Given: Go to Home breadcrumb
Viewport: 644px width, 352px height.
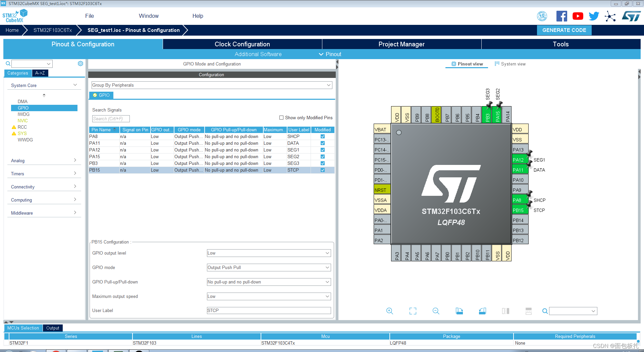Looking at the screenshot, I should click(x=12, y=30).
